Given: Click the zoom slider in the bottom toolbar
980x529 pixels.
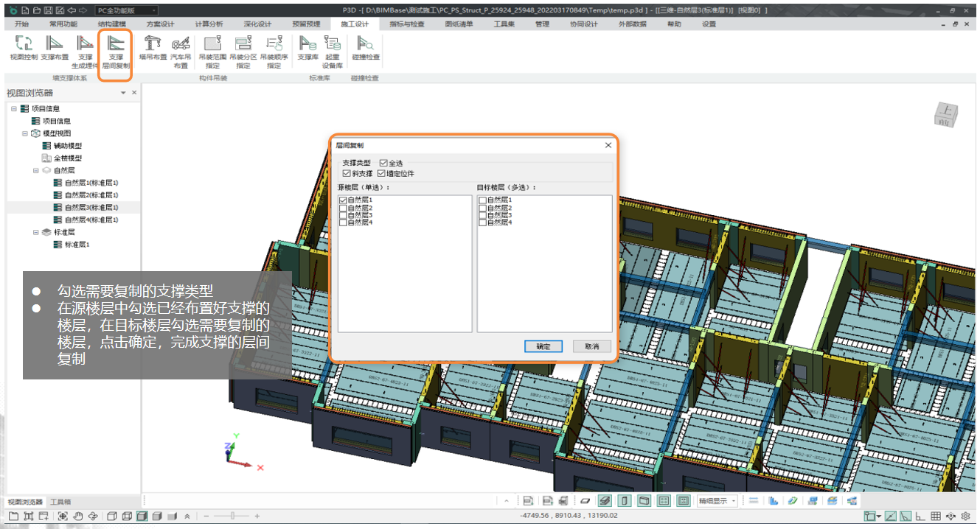Looking at the screenshot, I should point(234,516).
